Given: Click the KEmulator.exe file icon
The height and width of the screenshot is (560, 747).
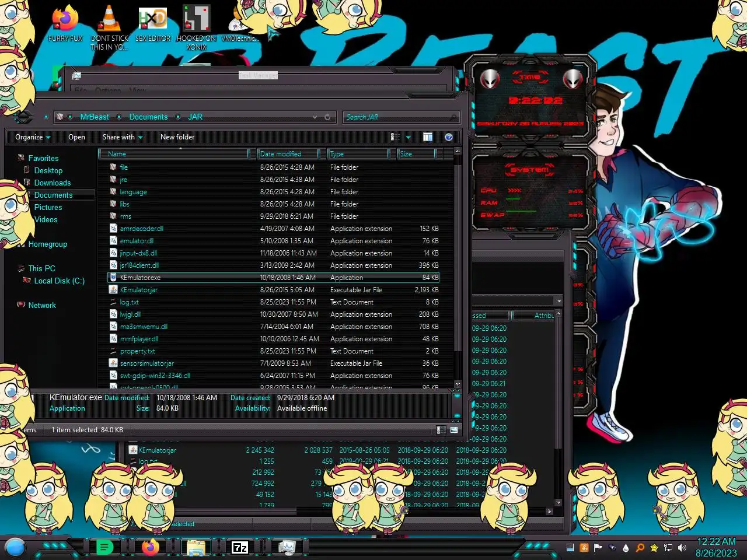Looking at the screenshot, I should coord(113,278).
